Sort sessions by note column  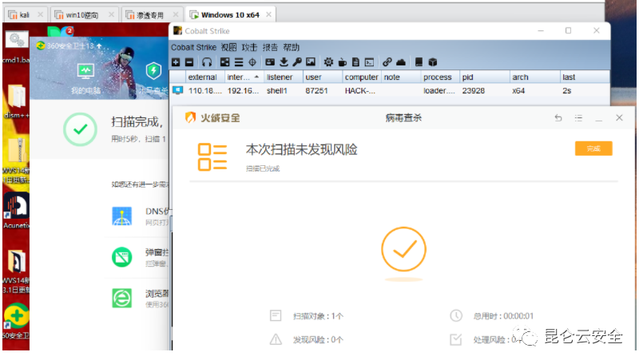[401, 77]
